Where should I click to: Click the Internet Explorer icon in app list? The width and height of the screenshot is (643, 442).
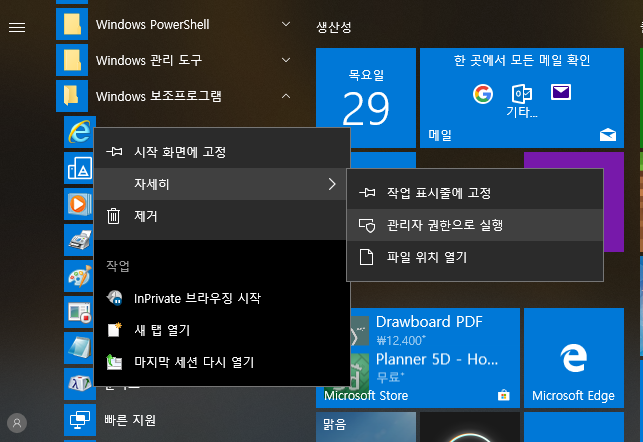click(79, 132)
